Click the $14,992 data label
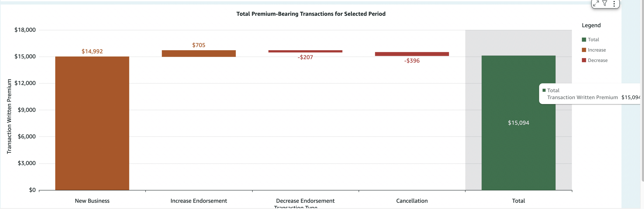The height and width of the screenshot is (209, 644). click(92, 51)
